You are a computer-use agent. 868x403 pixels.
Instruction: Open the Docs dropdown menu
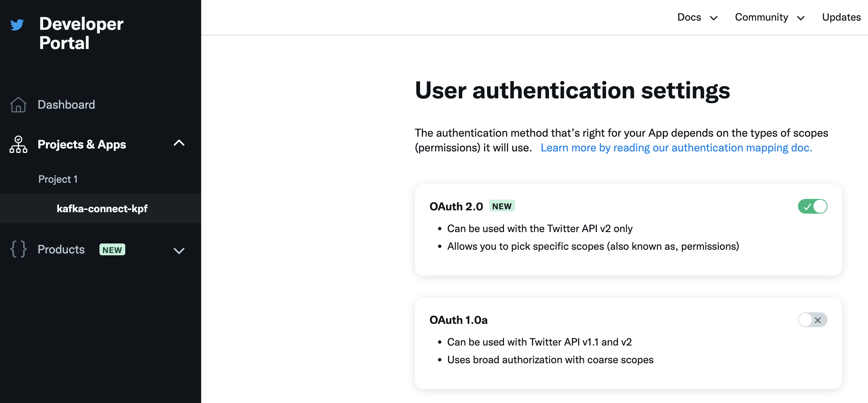coord(697,17)
